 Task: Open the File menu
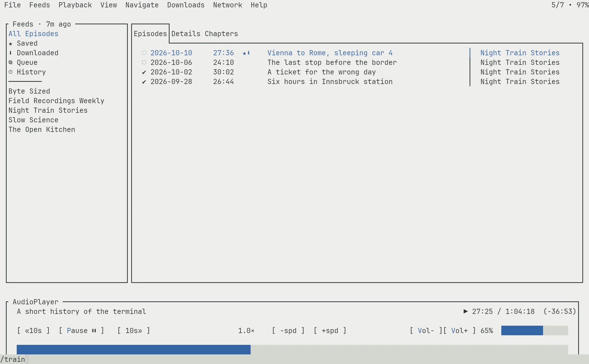coord(13,5)
